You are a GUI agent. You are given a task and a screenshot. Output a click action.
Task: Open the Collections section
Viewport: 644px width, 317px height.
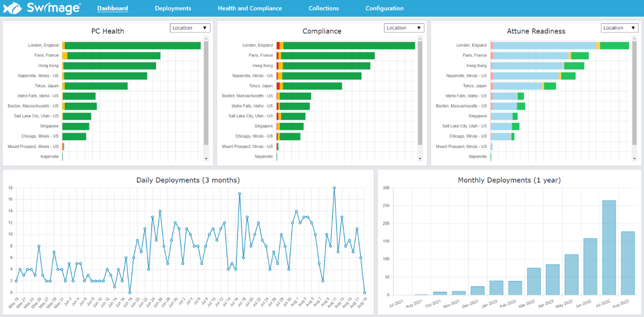[x=323, y=8]
